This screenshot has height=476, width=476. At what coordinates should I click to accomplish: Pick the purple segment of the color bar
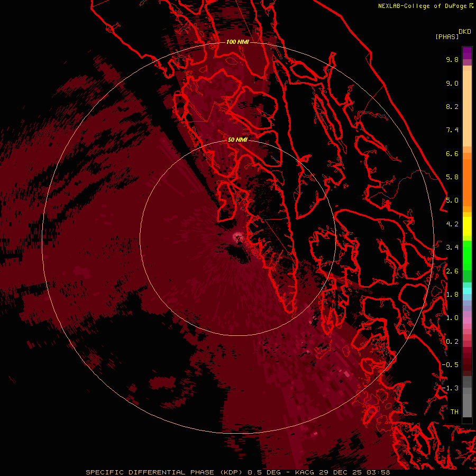467,53
